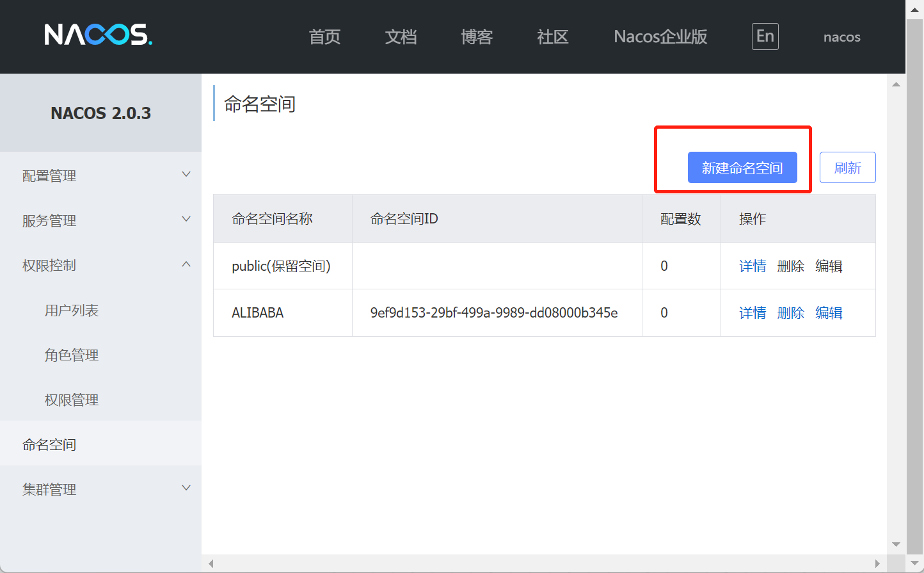Viewport: 924px width, 573px height.
Task: Collapse the 权限控制 section chevron
Action: click(x=186, y=263)
